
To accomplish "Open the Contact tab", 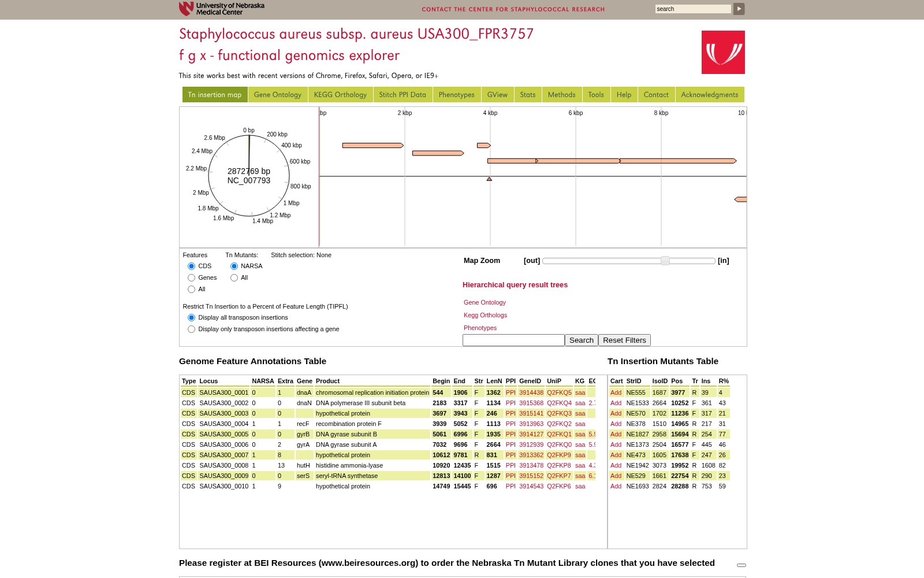I will click(657, 95).
